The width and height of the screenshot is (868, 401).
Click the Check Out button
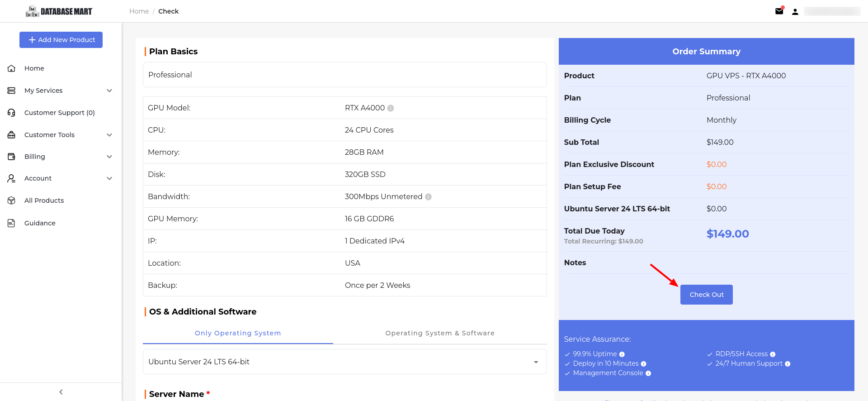coord(706,295)
